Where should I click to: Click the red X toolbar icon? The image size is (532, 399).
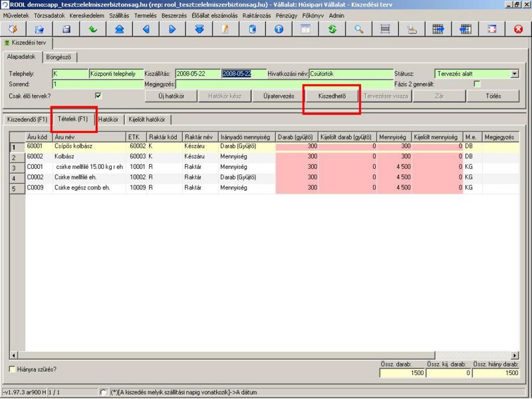coord(518,29)
